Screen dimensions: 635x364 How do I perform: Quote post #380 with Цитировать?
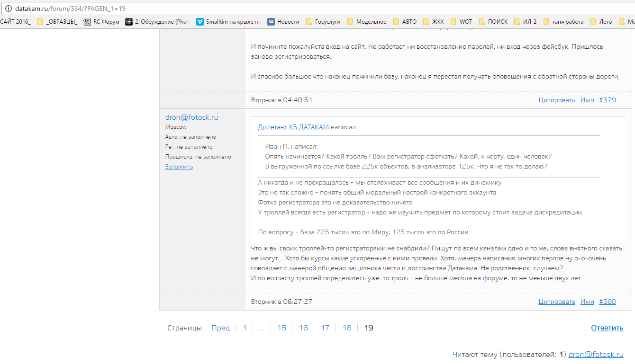coord(556,302)
